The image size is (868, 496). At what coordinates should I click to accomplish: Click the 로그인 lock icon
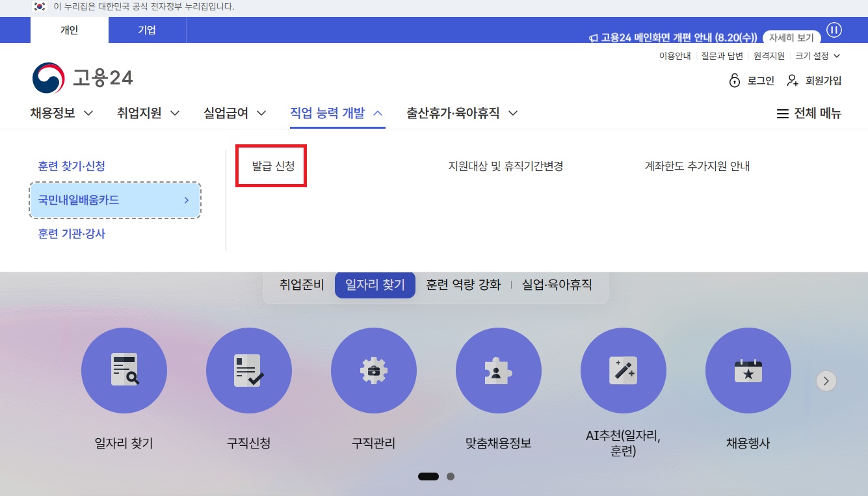pos(734,81)
